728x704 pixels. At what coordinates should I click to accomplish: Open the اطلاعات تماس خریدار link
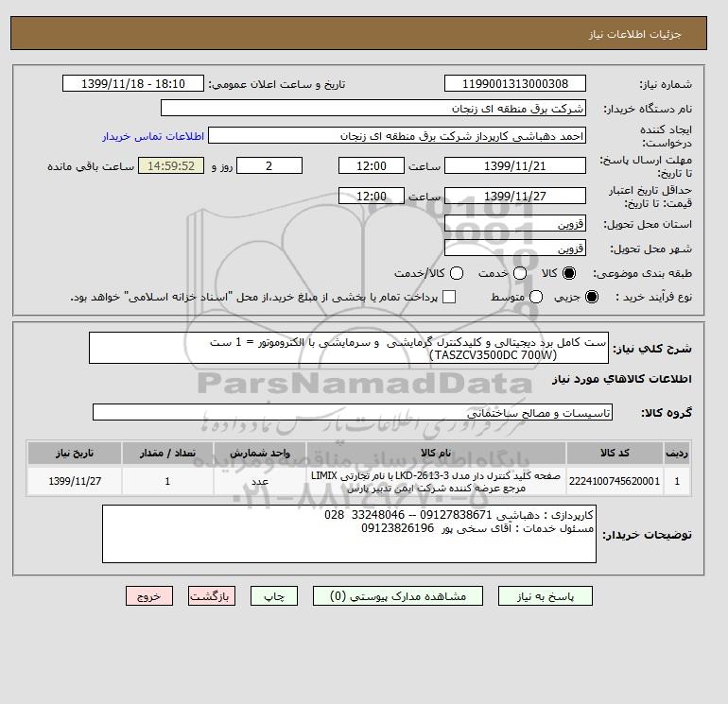click(x=153, y=136)
